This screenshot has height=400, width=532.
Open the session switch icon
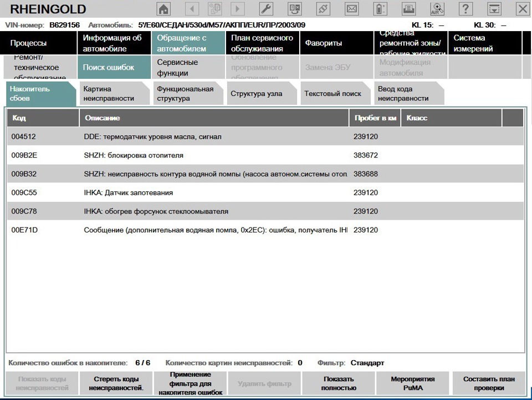click(x=294, y=9)
